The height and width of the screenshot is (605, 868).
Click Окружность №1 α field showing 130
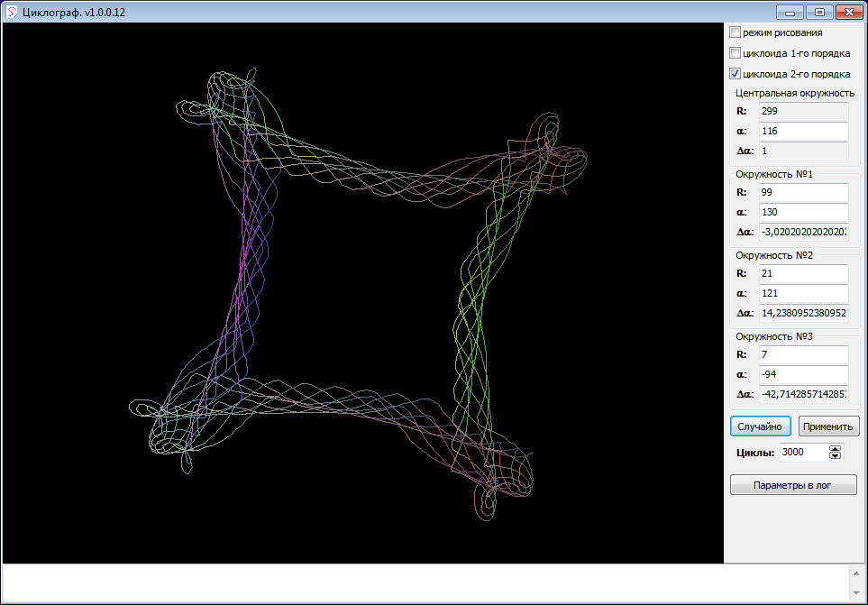(803, 212)
